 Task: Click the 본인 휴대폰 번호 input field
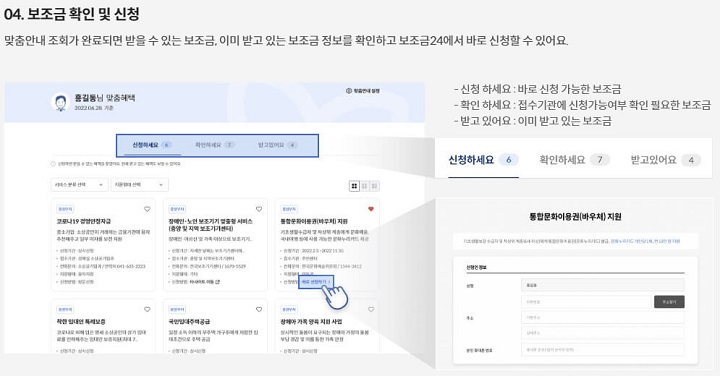click(x=602, y=350)
